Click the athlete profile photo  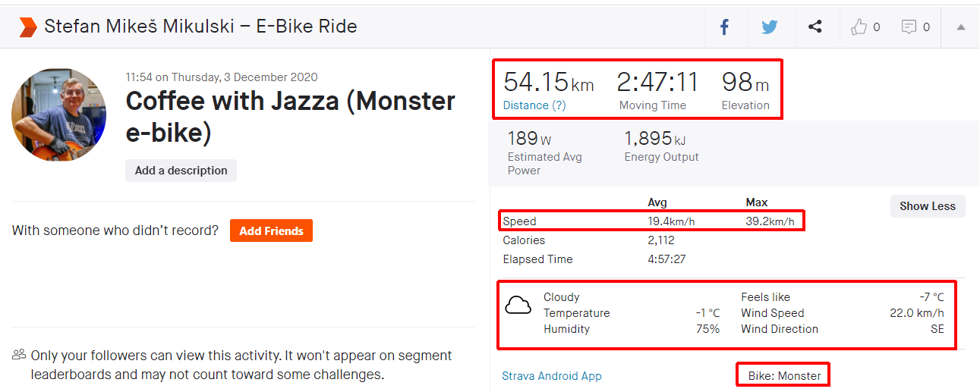pos(58,115)
